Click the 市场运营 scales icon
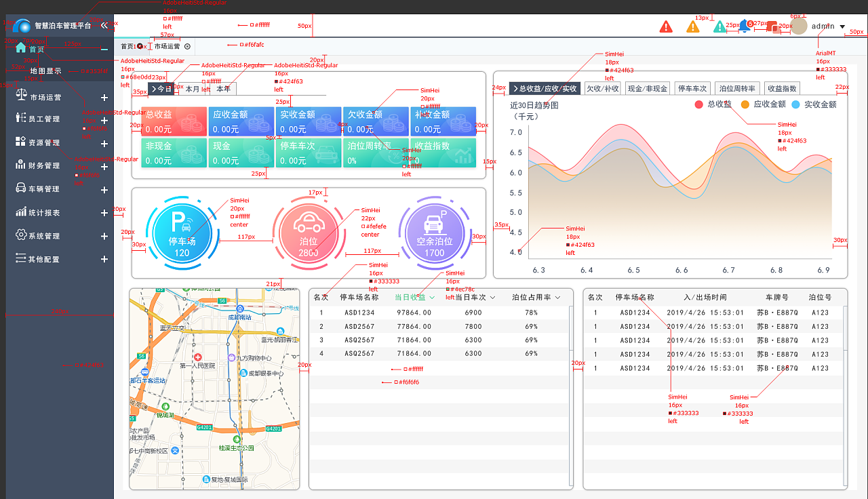The width and height of the screenshot is (868, 499). (x=21, y=96)
